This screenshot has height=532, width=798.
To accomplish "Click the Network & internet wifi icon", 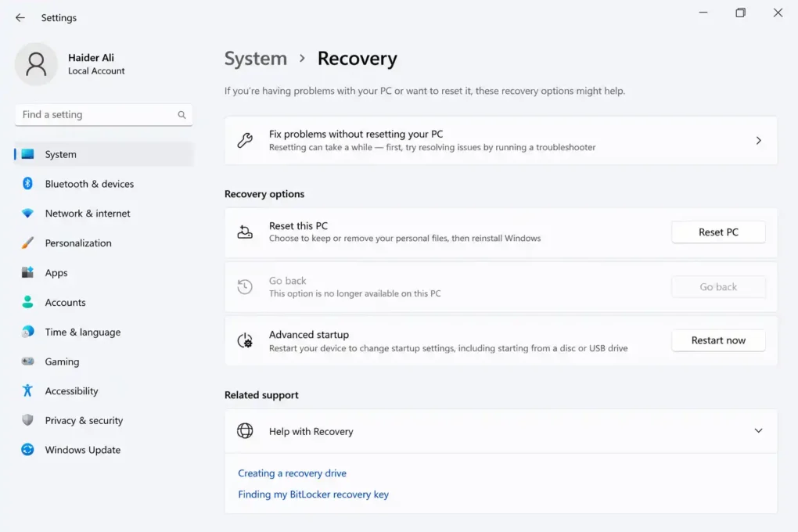I will [28, 214].
